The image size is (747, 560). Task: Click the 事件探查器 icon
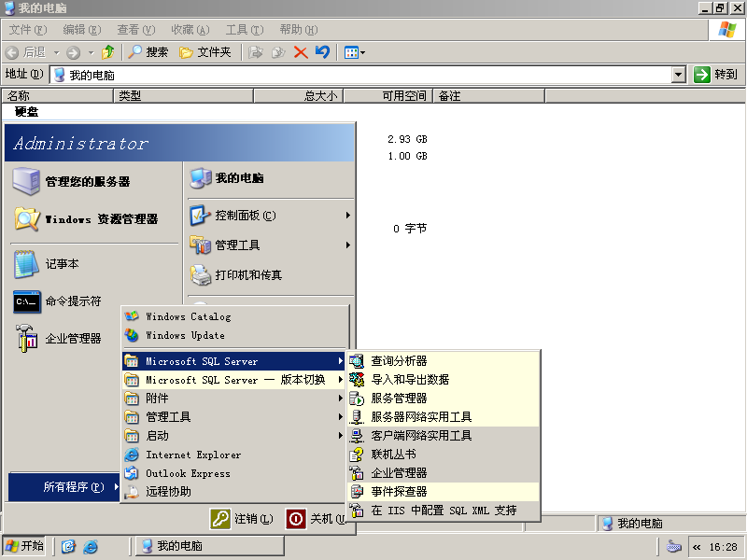click(x=357, y=492)
